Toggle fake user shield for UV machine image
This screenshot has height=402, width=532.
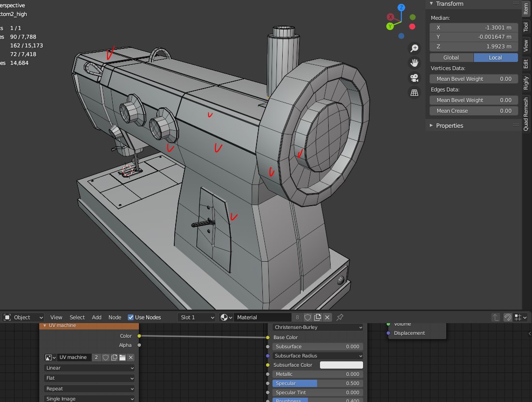coord(106,357)
